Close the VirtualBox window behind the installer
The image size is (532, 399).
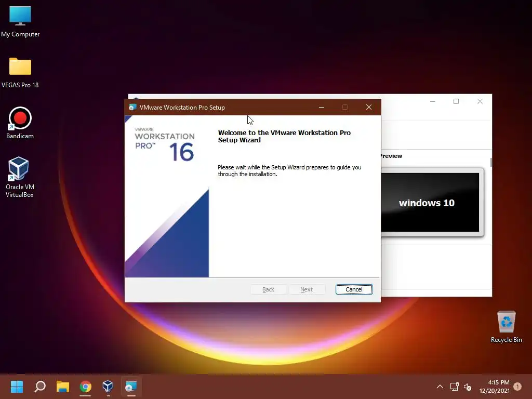coord(480,101)
